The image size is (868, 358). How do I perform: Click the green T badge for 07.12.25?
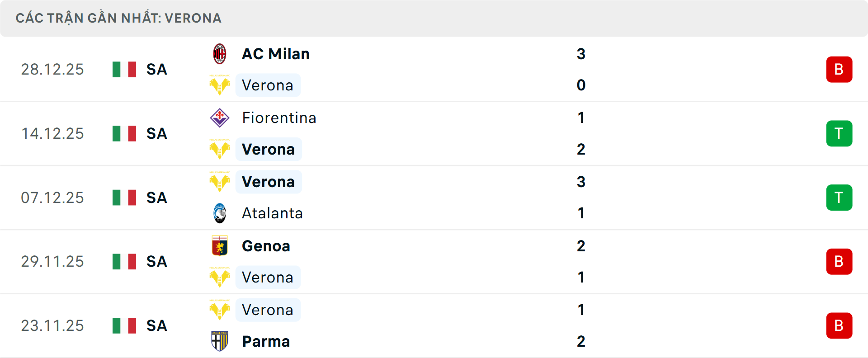coord(839,198)
